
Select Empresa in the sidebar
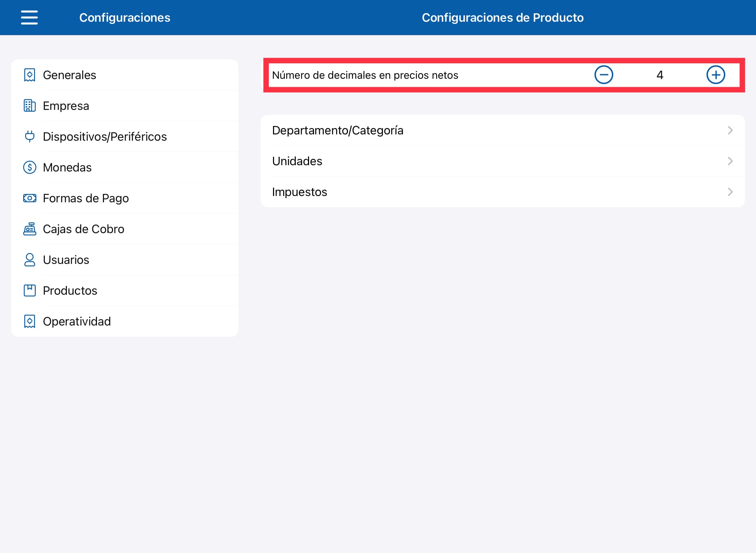pos(125,106)
